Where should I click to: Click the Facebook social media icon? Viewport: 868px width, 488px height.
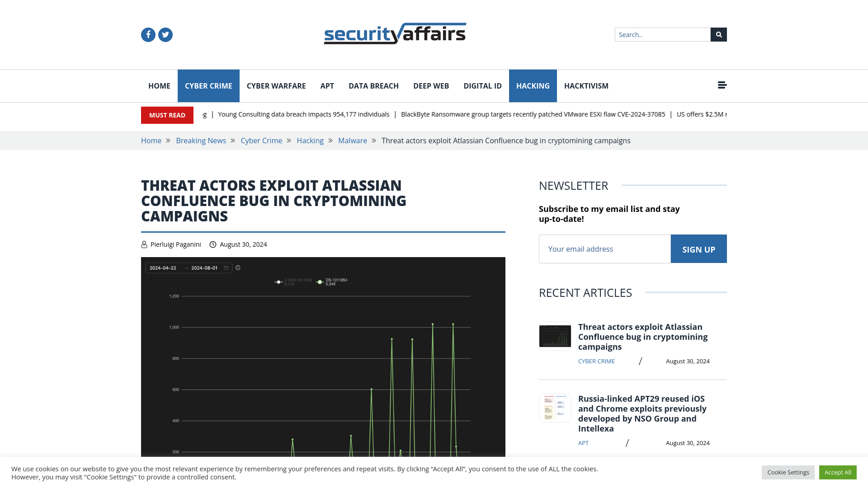148,34
